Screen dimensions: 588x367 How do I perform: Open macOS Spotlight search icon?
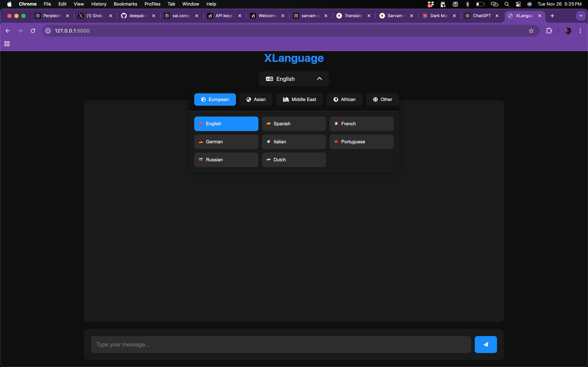(x=507, y=4)
